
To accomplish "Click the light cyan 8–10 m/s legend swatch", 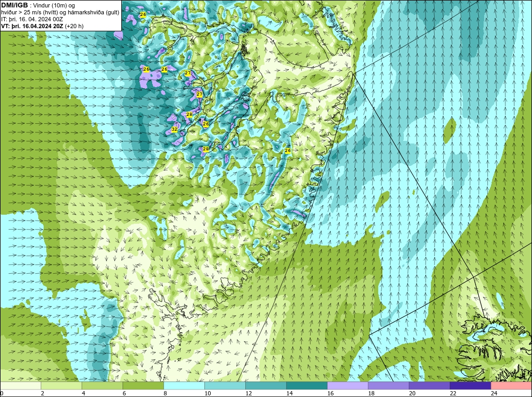I will (x=184, y=386).
